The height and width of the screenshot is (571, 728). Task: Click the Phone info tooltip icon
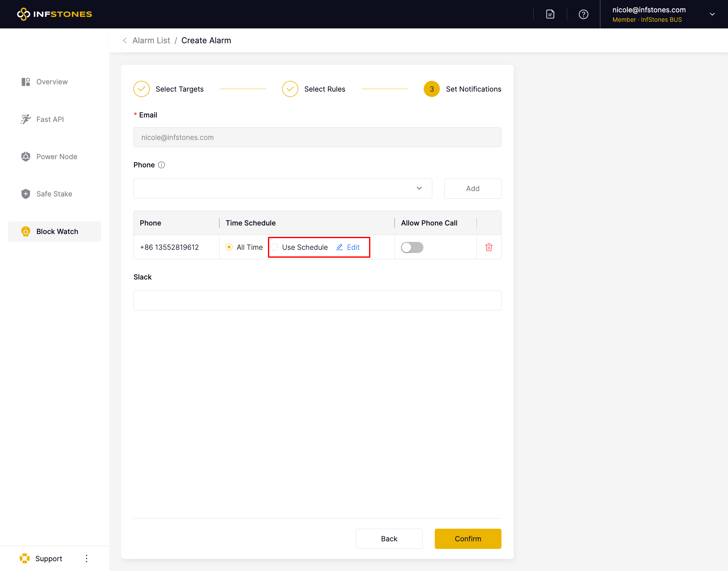[161, 165]
